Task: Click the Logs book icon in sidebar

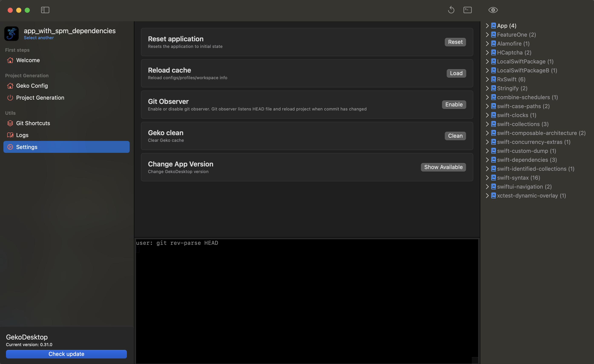Action: [x=10, y=135]
